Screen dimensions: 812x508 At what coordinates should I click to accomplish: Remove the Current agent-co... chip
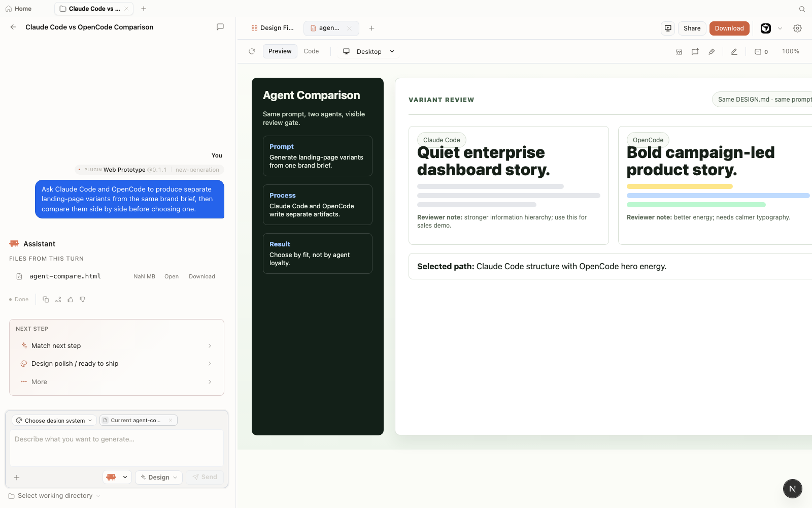point(171,420)
